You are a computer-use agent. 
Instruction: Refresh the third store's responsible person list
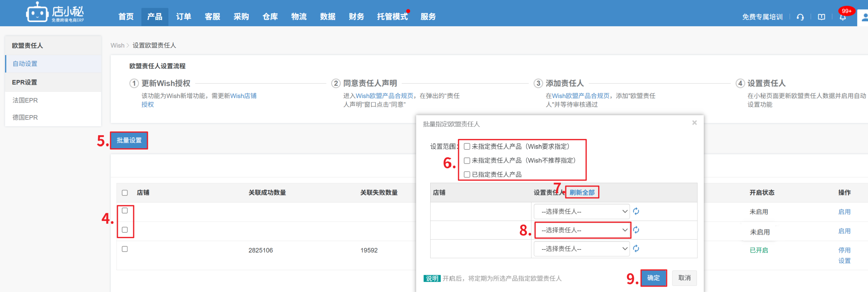point(636,249)
